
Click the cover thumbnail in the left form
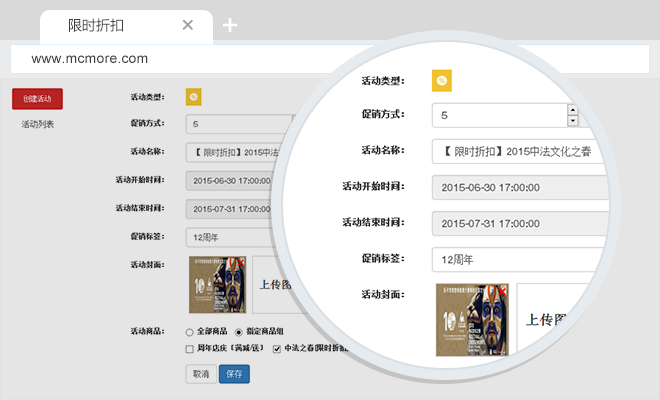pyautogui.click(x=216, y=285)
